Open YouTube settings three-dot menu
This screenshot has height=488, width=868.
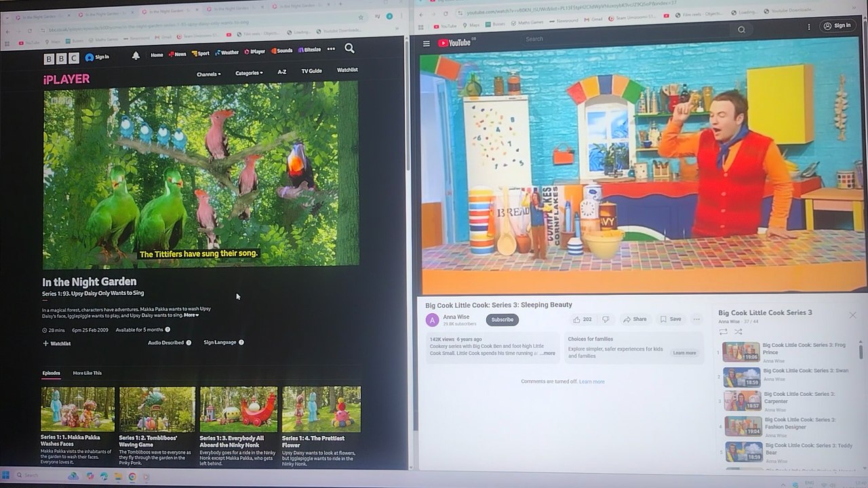pos(808,27)
